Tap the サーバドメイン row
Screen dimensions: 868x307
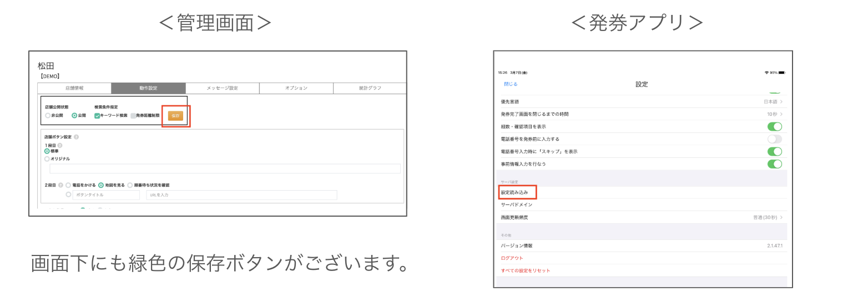(641, 204)
